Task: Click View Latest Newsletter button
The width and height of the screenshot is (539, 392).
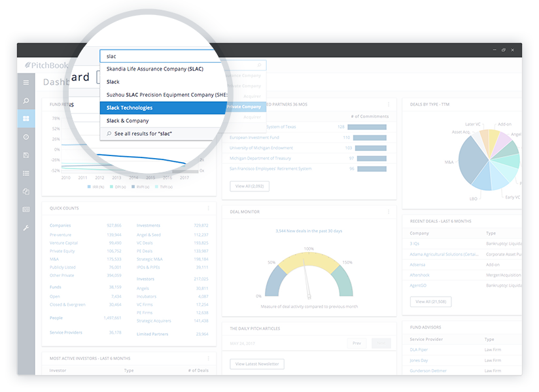Action: 257,364
